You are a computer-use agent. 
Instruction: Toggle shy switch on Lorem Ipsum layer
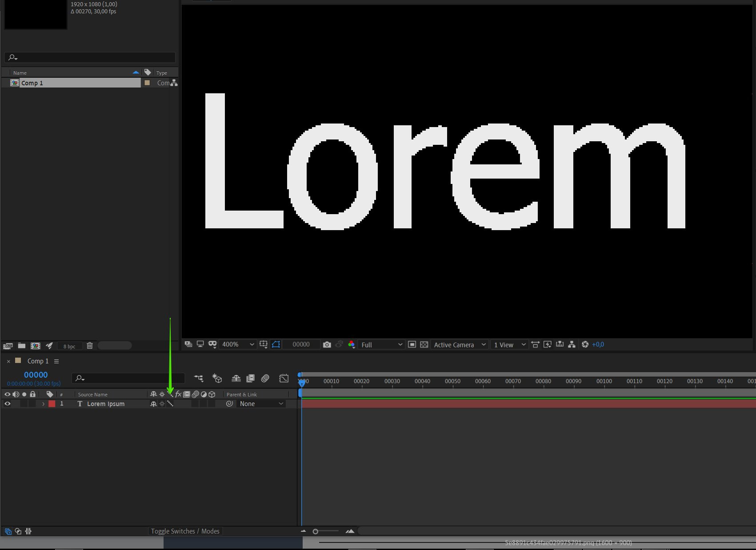point(153,404)
